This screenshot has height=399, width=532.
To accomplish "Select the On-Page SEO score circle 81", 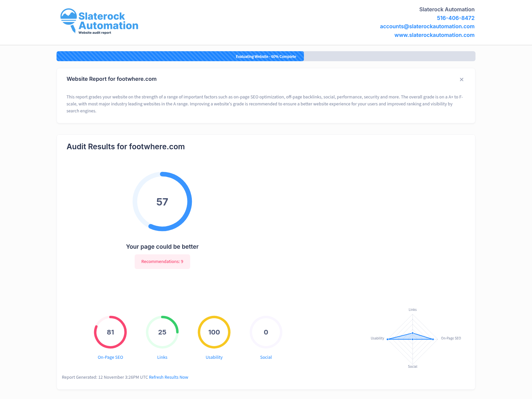I will (x=110, y=332).
